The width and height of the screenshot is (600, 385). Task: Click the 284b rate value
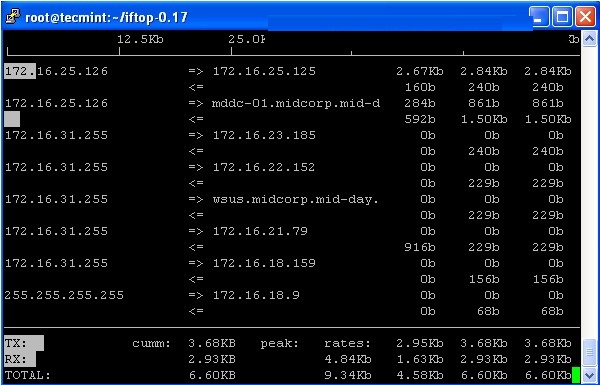tap(420, 103)
